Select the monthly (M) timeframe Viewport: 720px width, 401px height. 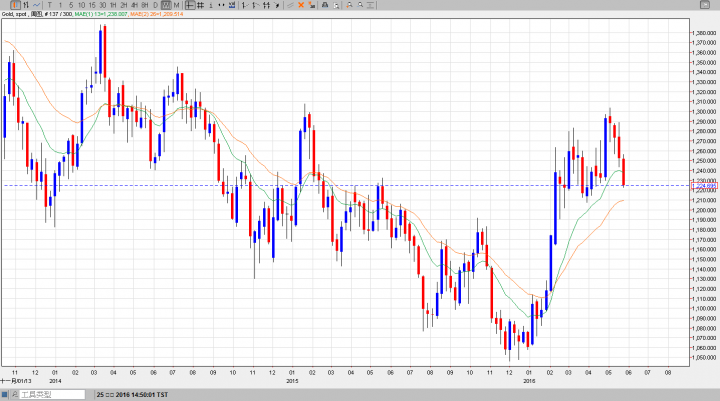[177, 5]
